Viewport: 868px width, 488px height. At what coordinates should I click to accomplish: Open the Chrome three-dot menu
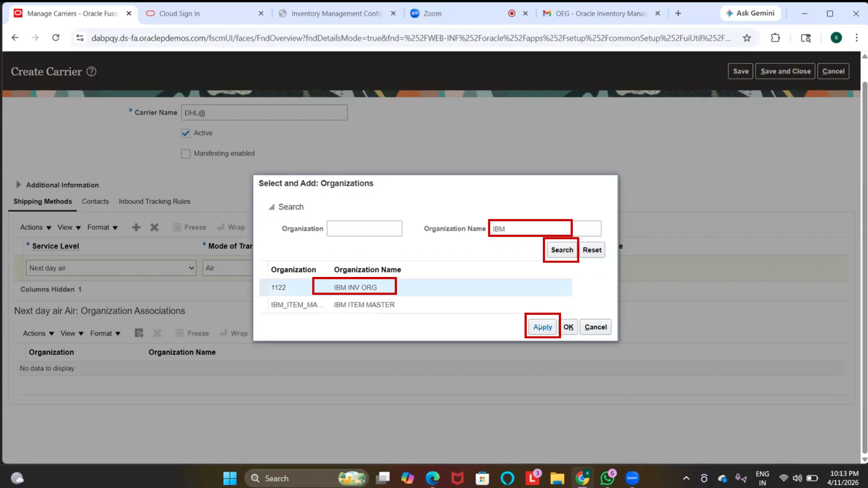(856, 38)
